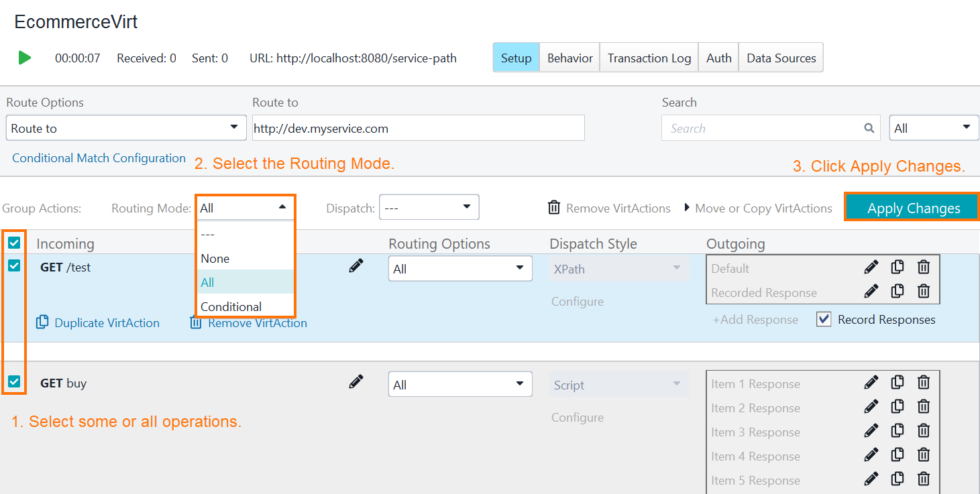Open the Route Options dropdown
This screenshot has height=494, width=980.
(x=125, y=127)
